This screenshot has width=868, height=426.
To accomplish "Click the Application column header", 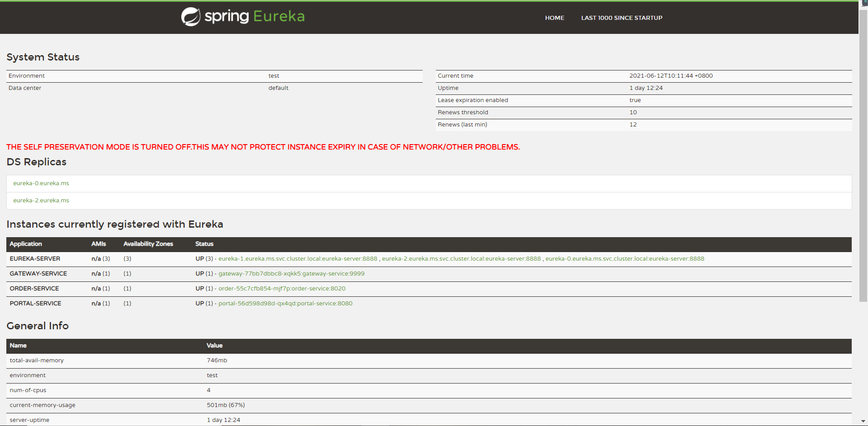I will (x=26, y=244).
